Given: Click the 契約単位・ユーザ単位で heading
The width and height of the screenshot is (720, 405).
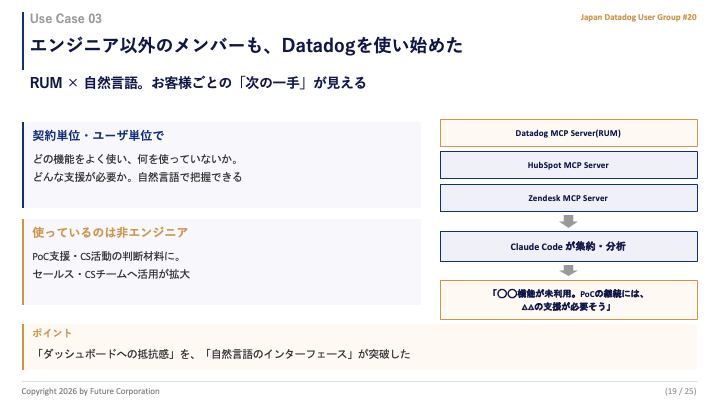Looking at the screenshot, I should pyautogui.click(x=98, y=135).
